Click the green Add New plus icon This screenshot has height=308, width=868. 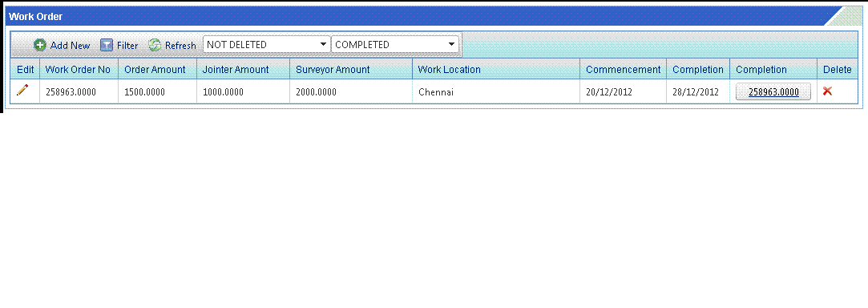pos(40,45)
